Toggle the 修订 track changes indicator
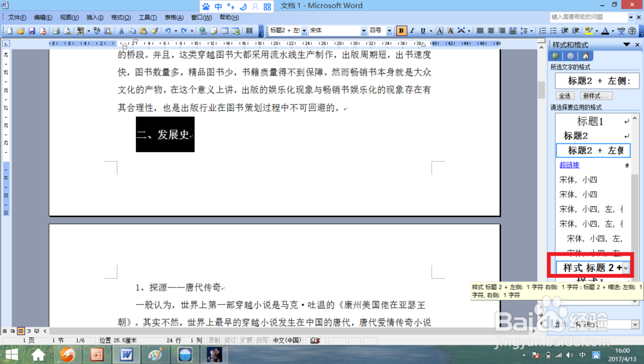The height and width of the screenshot is (364, 644). (230, 340)
